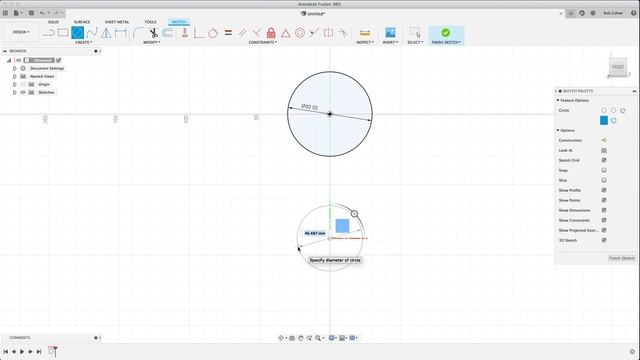
Task: Apply the Equal constraint
Action: pos(228,33)
